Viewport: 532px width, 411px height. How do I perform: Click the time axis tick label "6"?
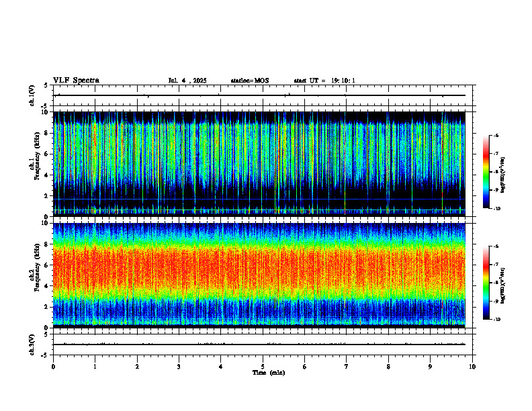pos(305,367)
